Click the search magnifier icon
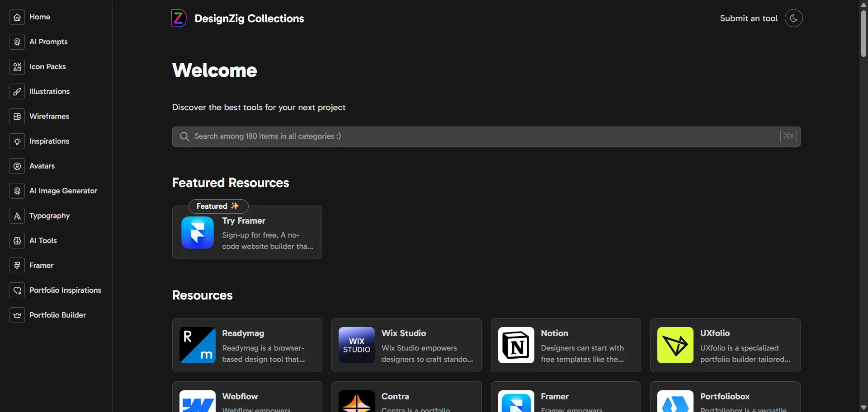This screenshot has width=868, height=412. click(x=184, y=136)
